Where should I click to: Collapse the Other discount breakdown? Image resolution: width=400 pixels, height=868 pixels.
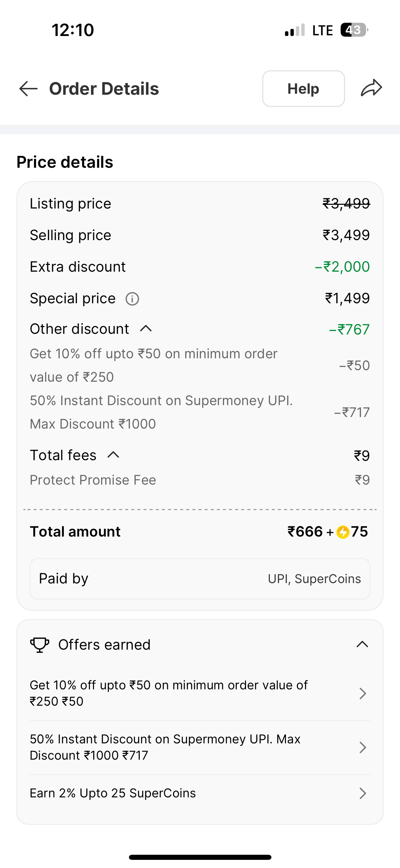click(x=146, y=329)
